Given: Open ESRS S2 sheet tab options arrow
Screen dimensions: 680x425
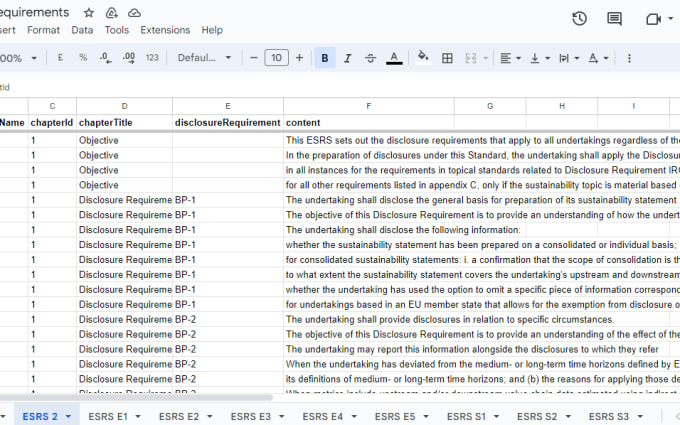Looking at the screenshot, I should (x=568, y=416).
